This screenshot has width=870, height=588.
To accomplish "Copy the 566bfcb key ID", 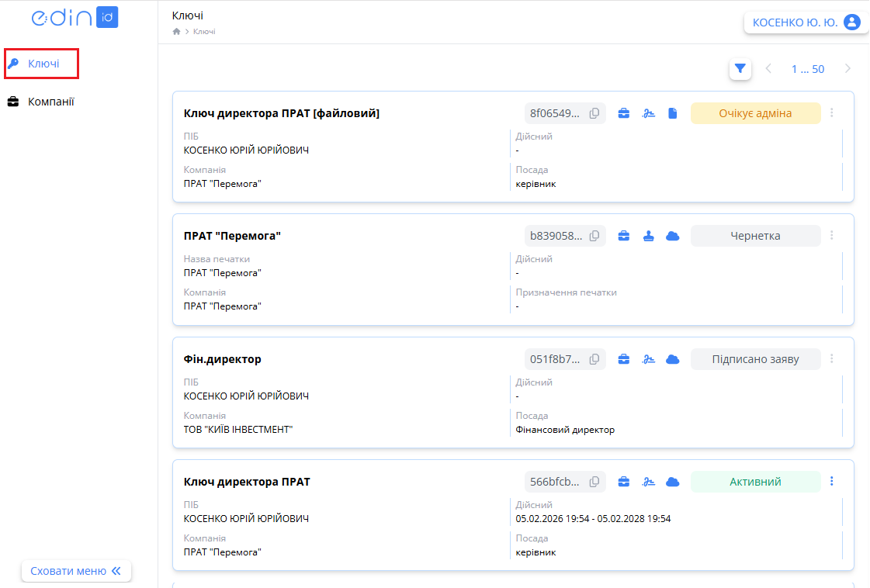I will (594, 482).
